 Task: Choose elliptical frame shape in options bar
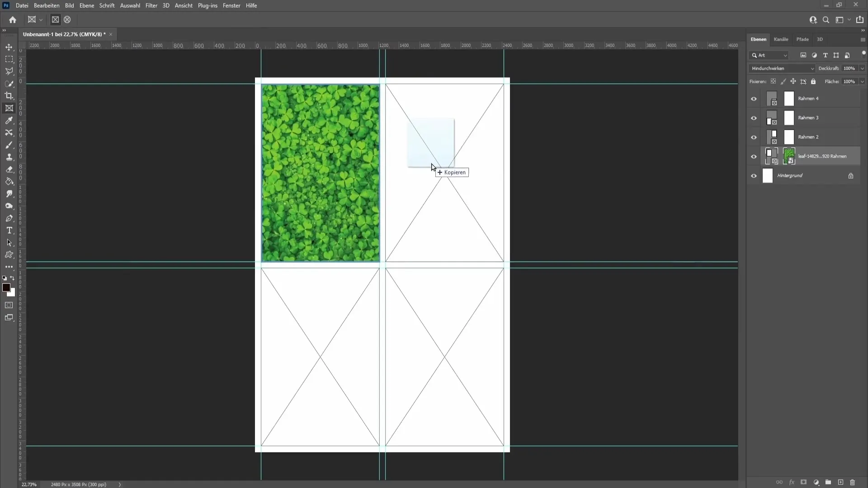(x=67, y=20)
